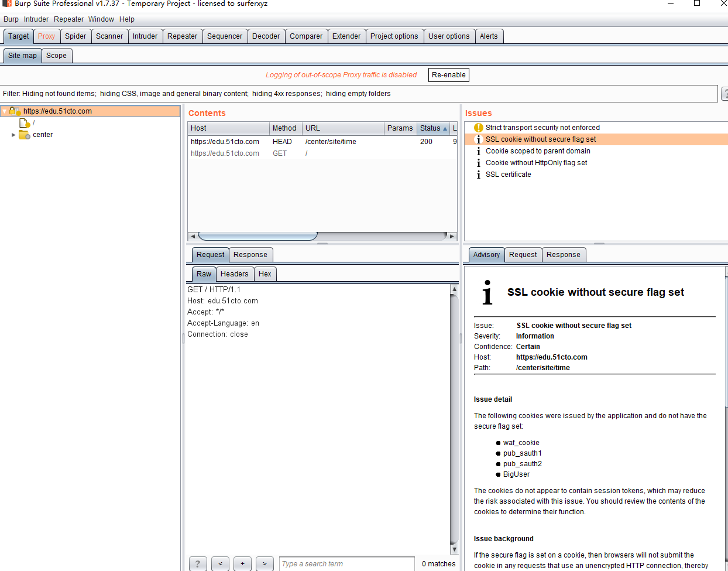The image size is (728, 571).
Task: Click the contents horizontal scrollbar thumb
Action: (x=257, y=236)
